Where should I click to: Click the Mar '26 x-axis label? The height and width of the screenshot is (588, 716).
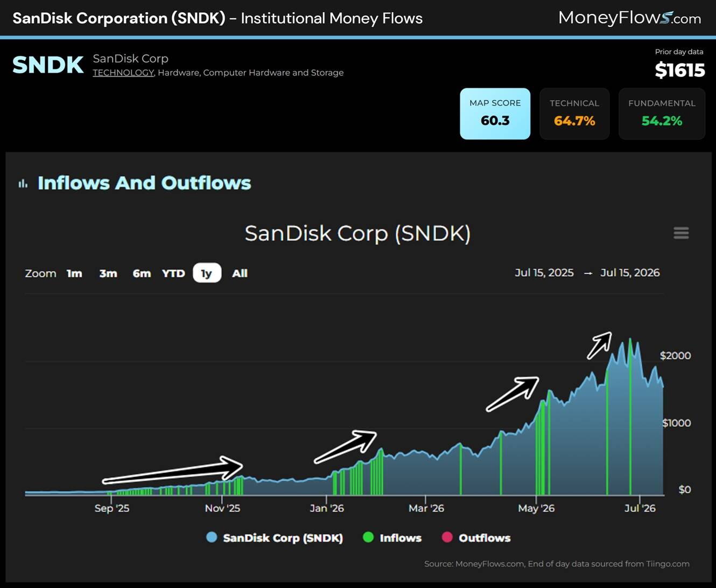426,508
